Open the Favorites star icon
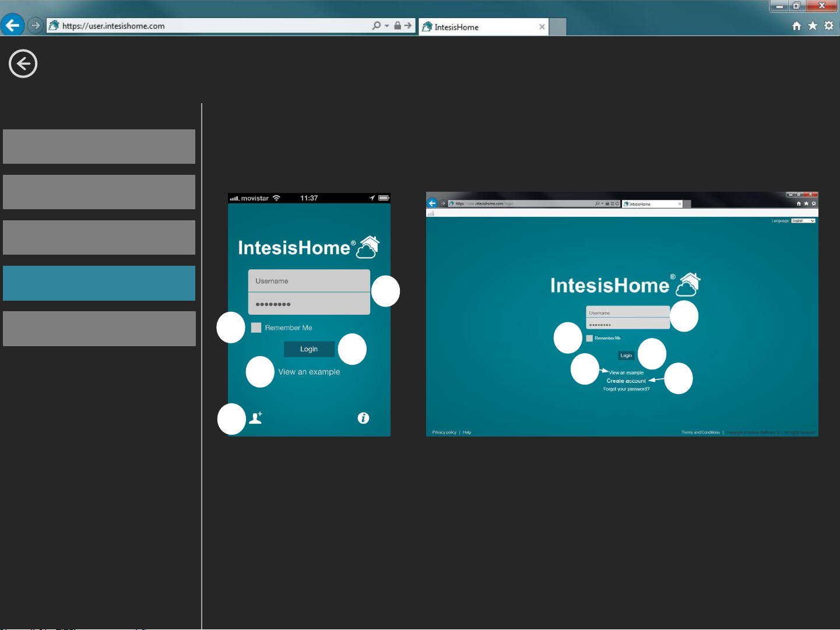The height and width of the screenshot is (630, 840). [813, 26]
